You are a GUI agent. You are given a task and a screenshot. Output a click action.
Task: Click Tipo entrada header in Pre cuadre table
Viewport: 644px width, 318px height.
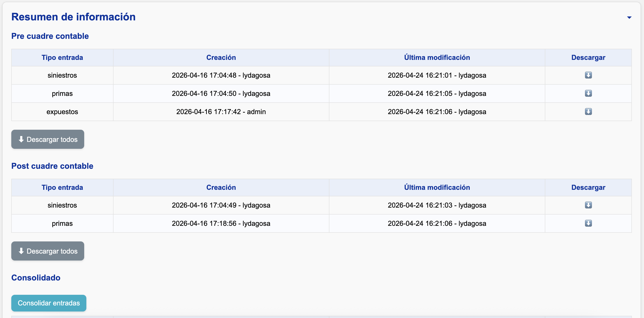coord(62,57)
